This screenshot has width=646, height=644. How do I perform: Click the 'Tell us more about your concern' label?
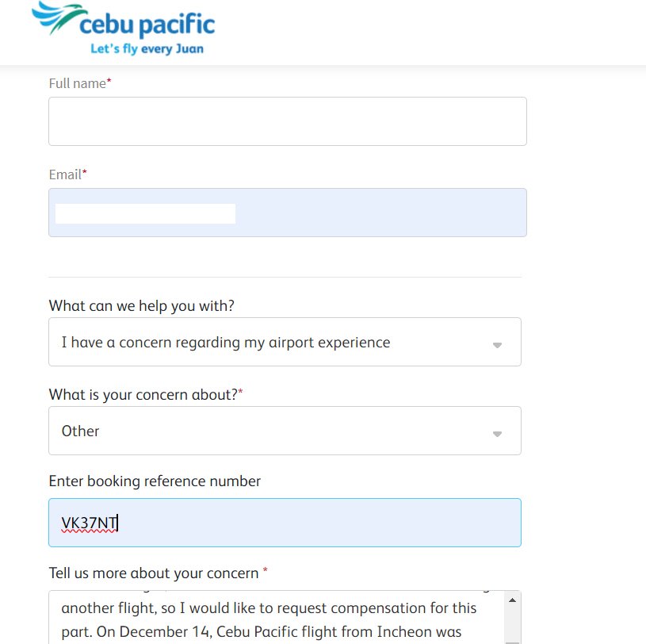point(154,573)
